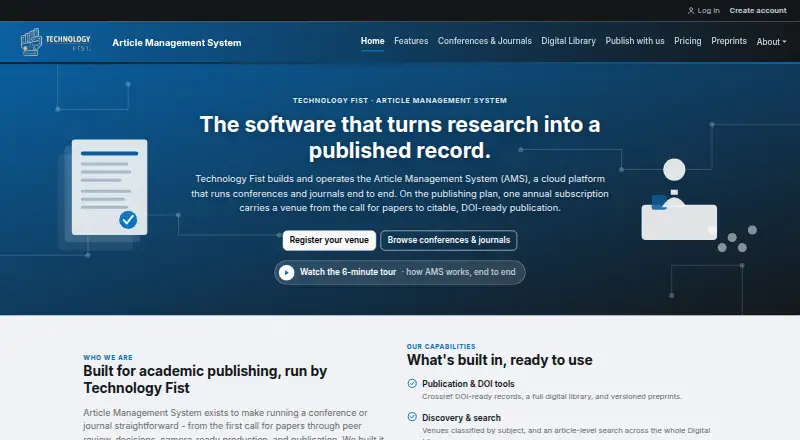
Task: Click the Log in link
Action: tap(704, 11)
